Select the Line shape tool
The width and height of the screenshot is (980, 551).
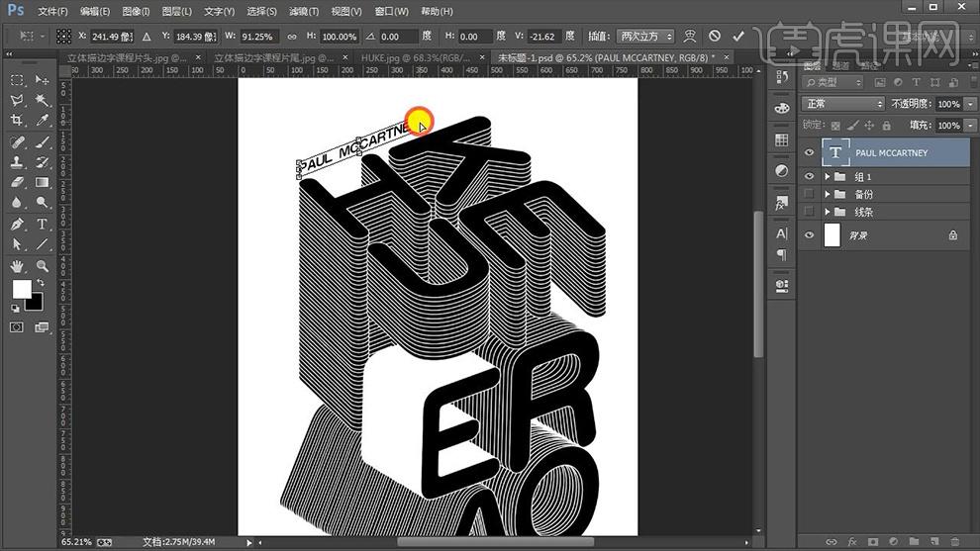(x=42, y=244)
